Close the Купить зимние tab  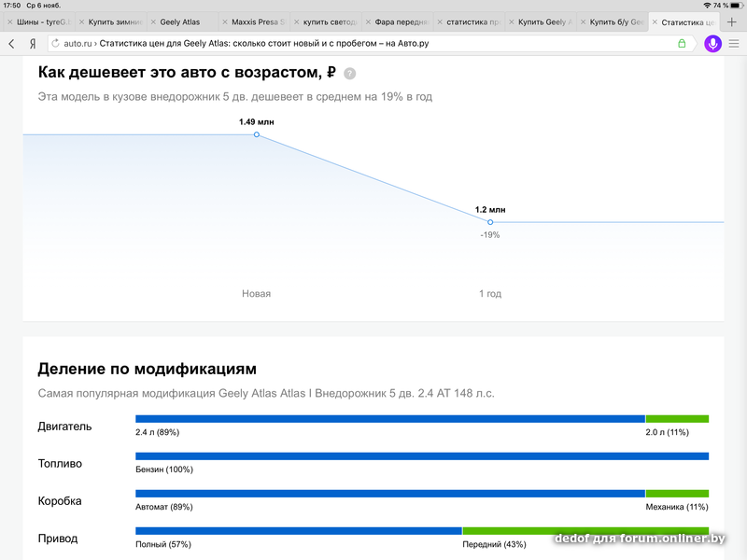pos(81,21)
